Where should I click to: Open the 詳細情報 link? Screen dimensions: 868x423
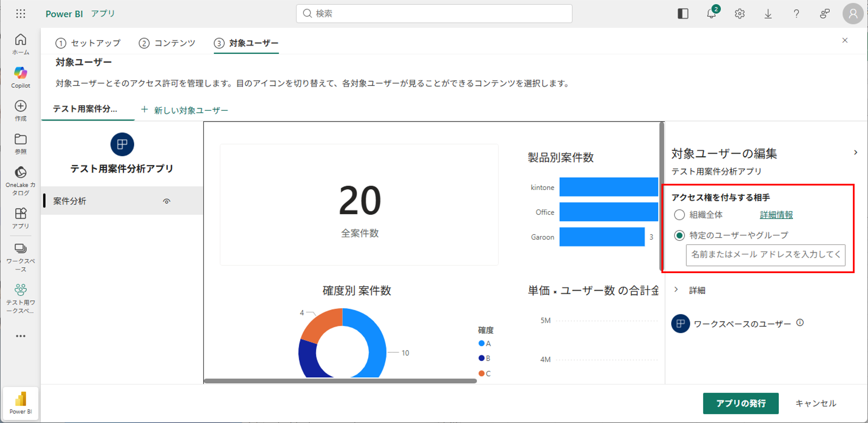coord(776,215)
